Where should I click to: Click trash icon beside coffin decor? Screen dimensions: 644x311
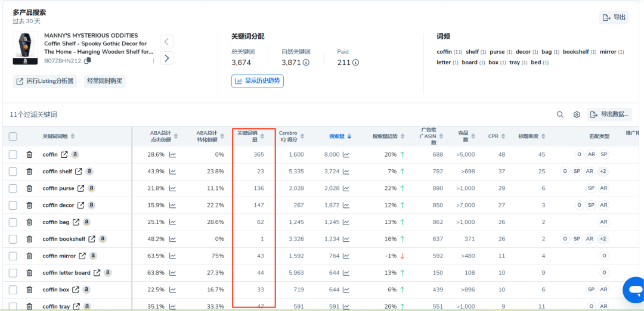(x=29, y=205)
